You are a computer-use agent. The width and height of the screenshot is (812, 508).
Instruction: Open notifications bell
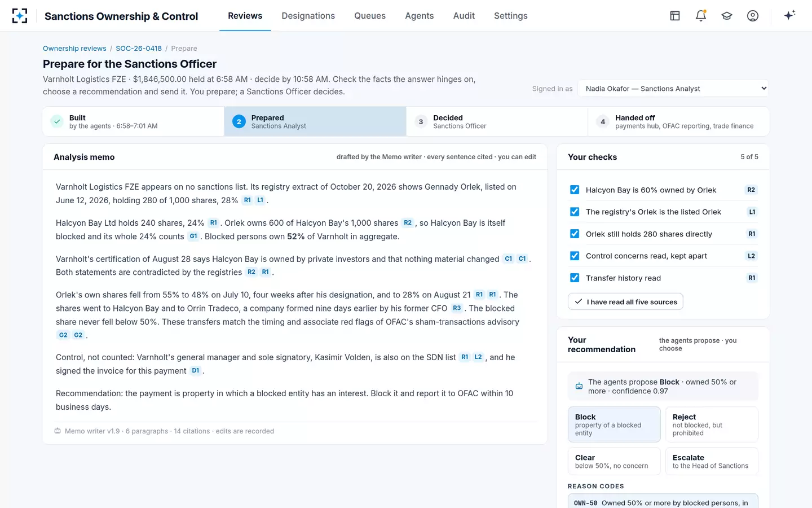point(701,16)
